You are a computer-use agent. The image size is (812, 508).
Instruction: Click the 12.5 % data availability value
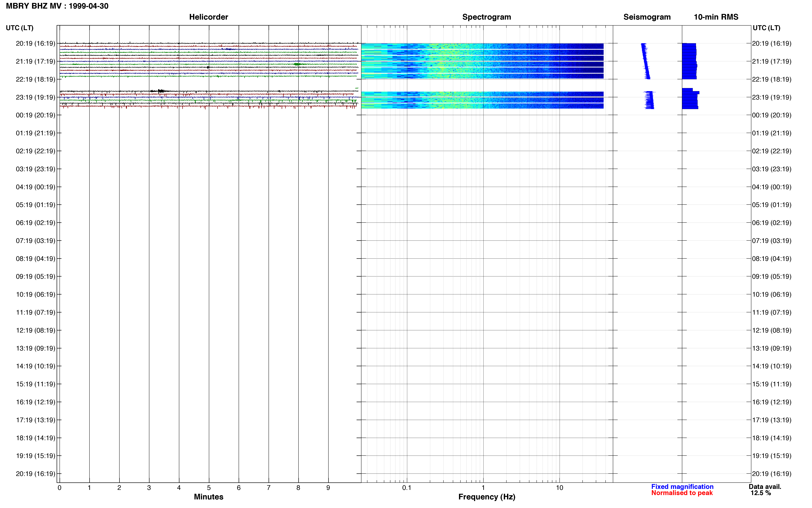point(761,493)
